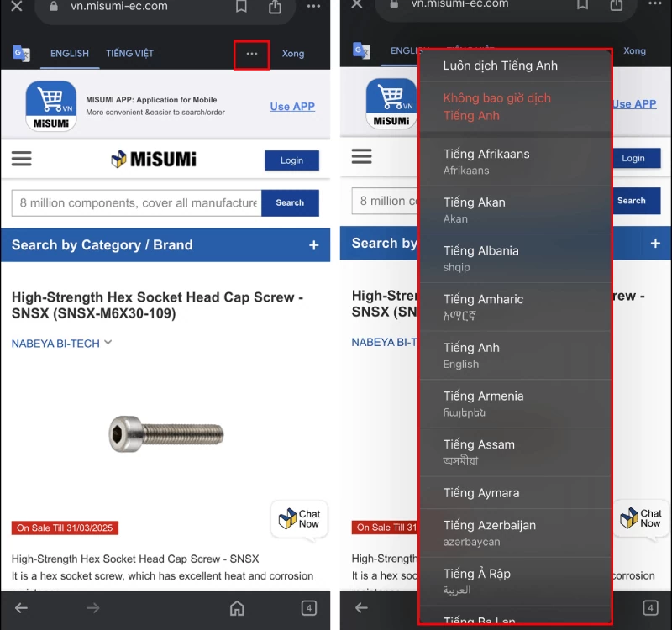Tap the home icon in the bottom bar

[x=237, y=607]
